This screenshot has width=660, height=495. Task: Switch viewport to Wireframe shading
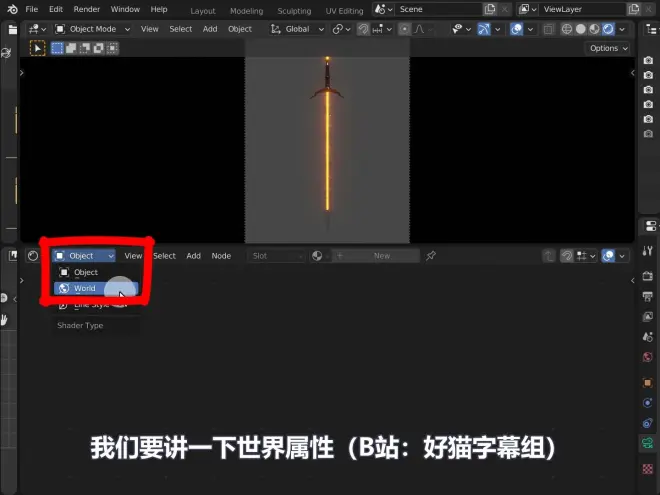[x=567, y=29]
